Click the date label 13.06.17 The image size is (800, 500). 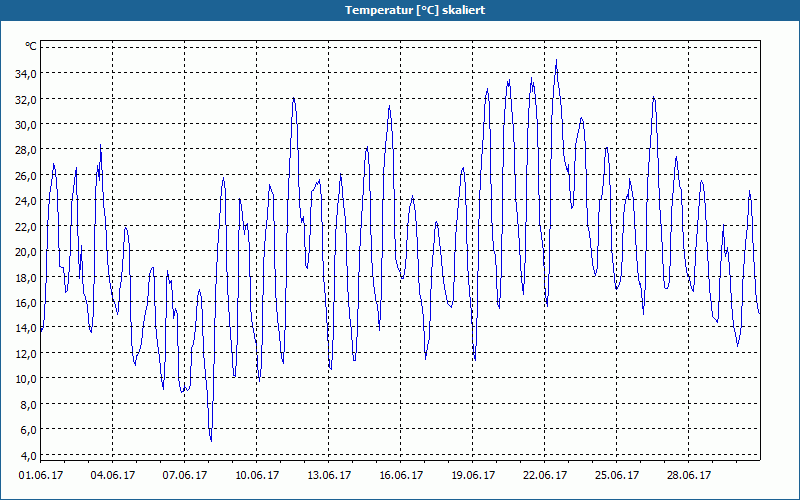click(x=329, y=475)
